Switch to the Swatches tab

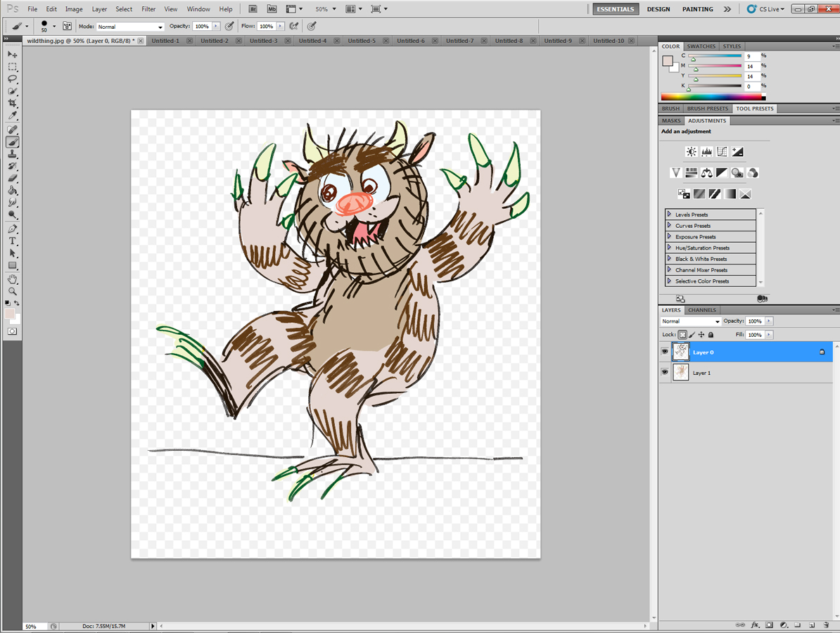tap(701, 46)
